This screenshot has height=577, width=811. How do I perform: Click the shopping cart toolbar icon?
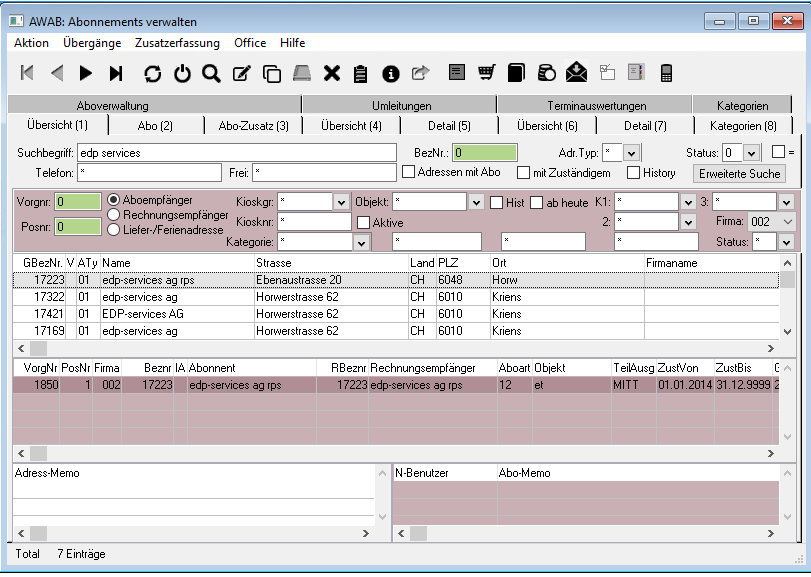(x=486, y=73)
